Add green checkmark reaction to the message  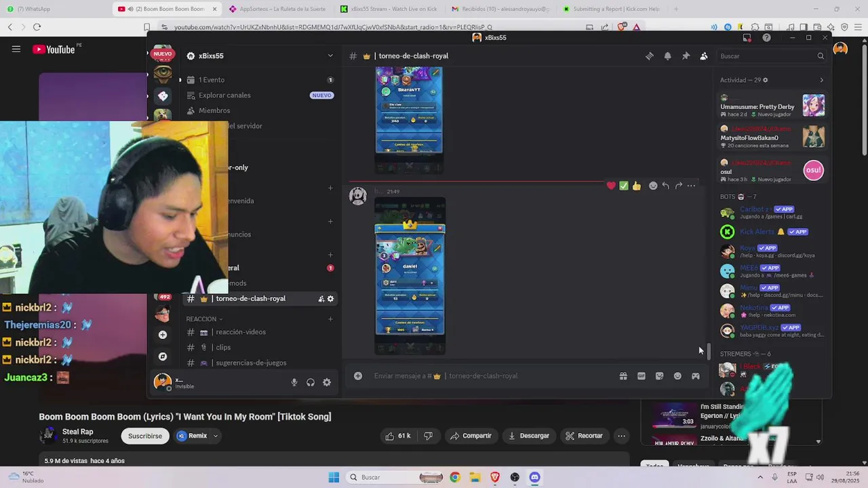pos(624,186)
